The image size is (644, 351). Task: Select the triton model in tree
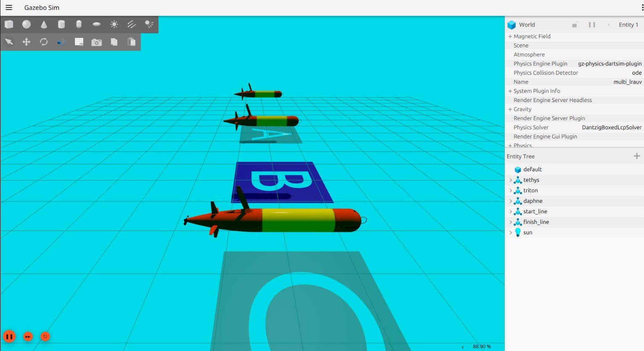click(531, 191)
